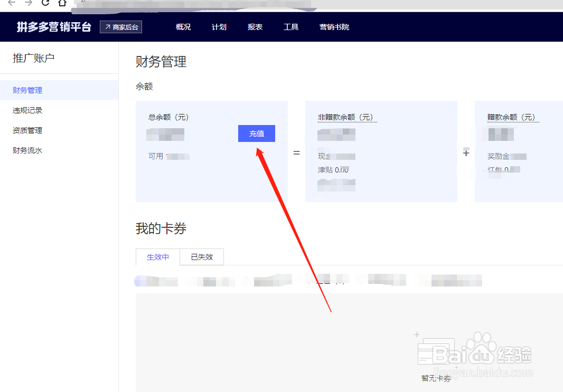Select 资质管理 in the sidebar
The image size is (563, 392).
59,130
